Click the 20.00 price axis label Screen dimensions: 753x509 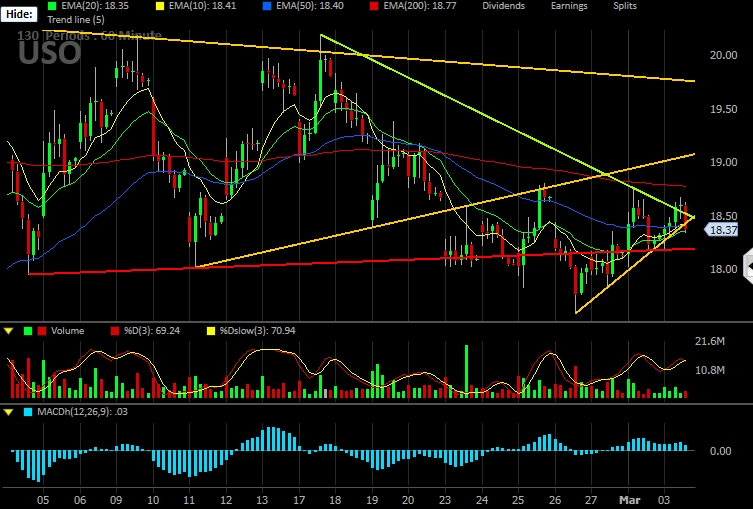point(724,55)
